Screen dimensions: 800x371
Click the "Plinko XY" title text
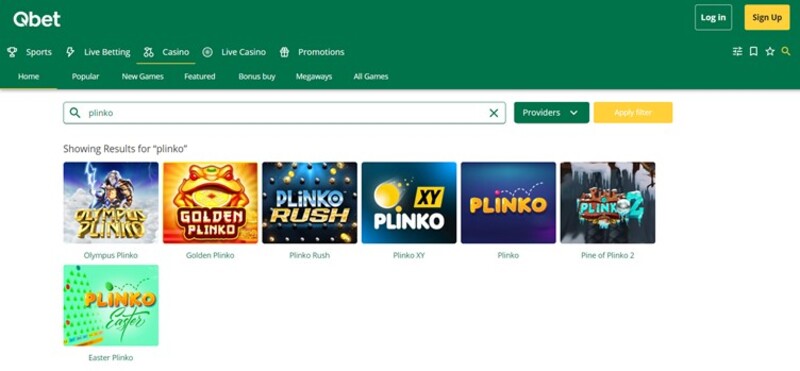tap(409, 255)
